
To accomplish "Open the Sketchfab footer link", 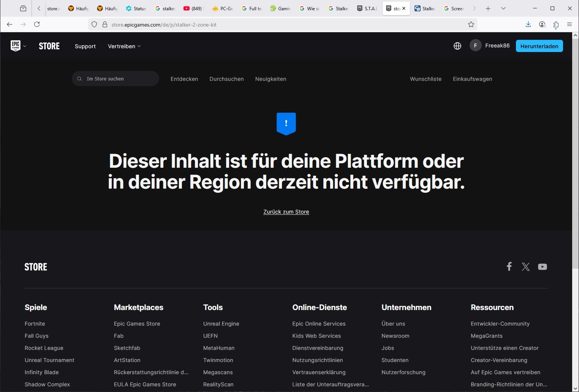I will coord(127,348).
